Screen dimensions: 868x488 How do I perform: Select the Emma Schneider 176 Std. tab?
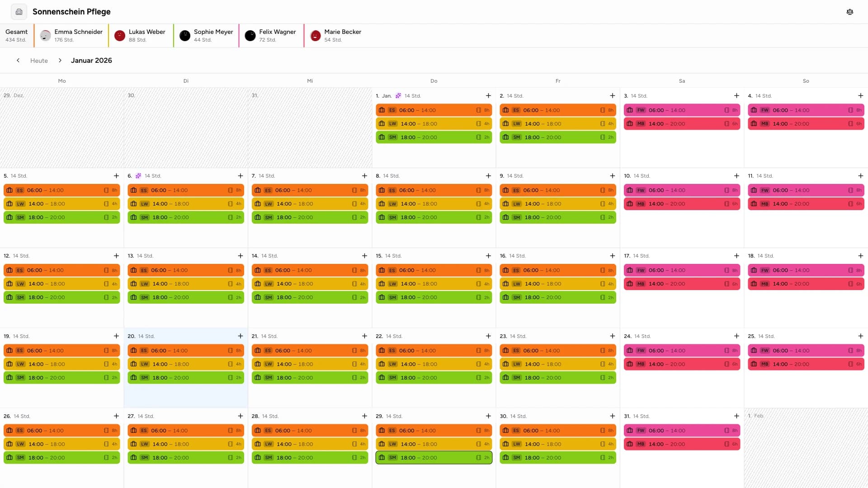(71, 36)
